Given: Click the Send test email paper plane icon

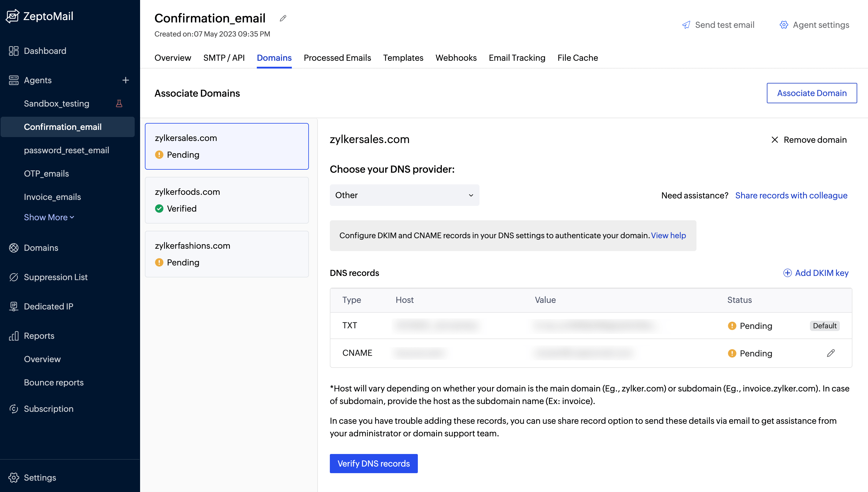Looking at the screenshot, I should pyautogui.click(x=686, y=25).
